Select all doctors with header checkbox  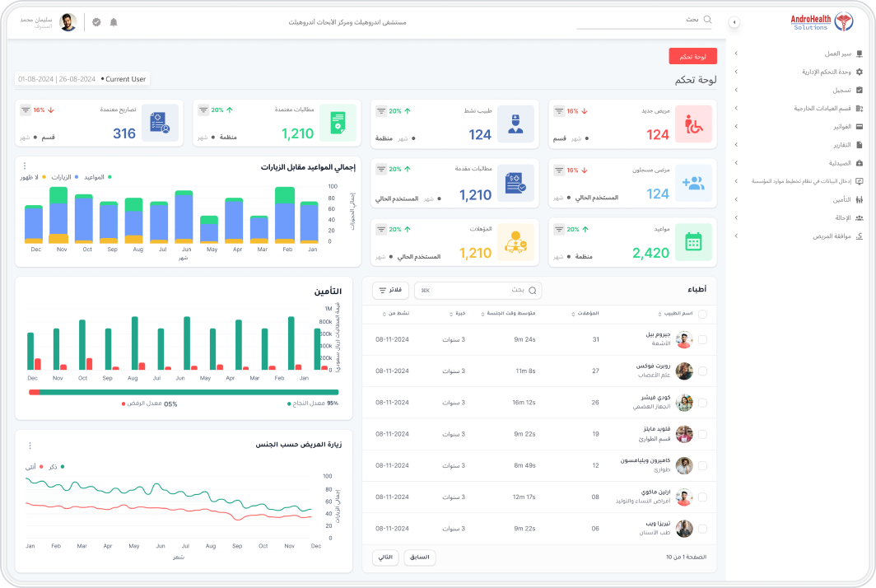[702, 314]
